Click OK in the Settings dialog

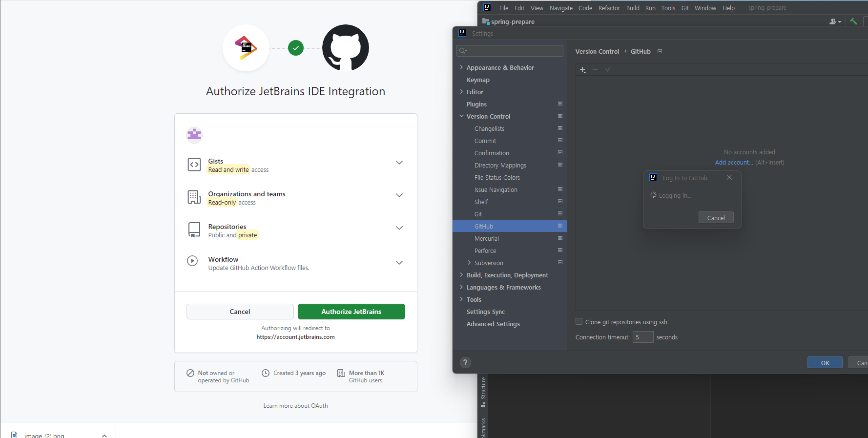[825, 363]
